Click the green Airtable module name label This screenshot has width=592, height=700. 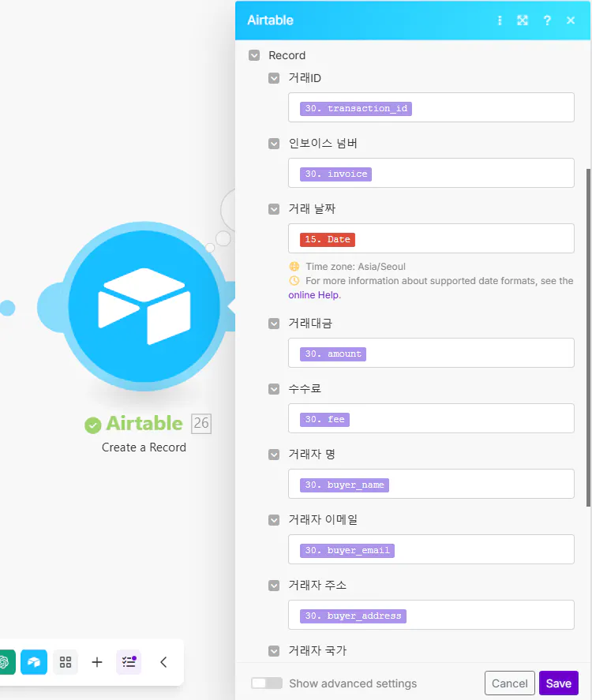tap(144, 423)
